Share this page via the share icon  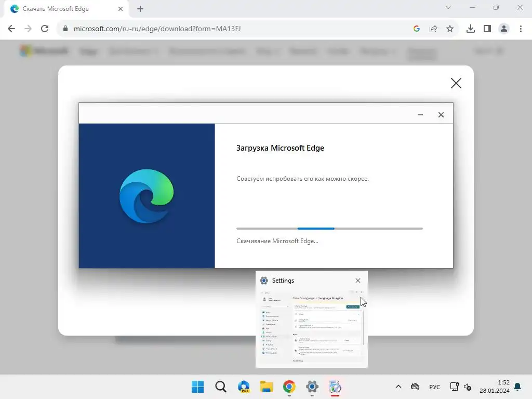tap(433, 29)
